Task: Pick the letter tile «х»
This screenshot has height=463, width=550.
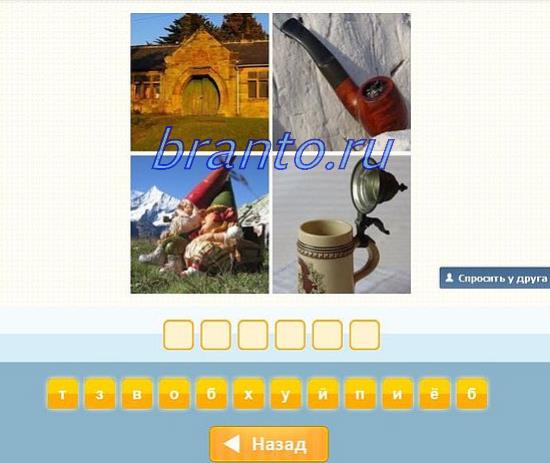Action: tap(248, 394)
